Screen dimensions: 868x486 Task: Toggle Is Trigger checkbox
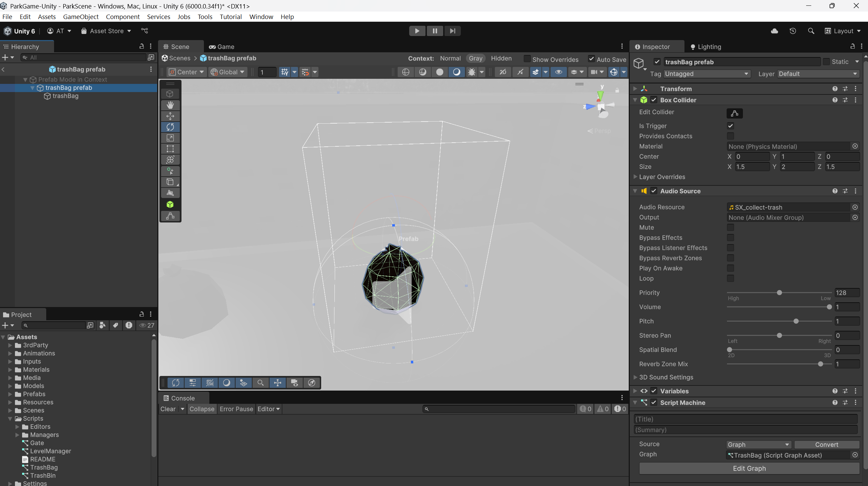(730, 126)
